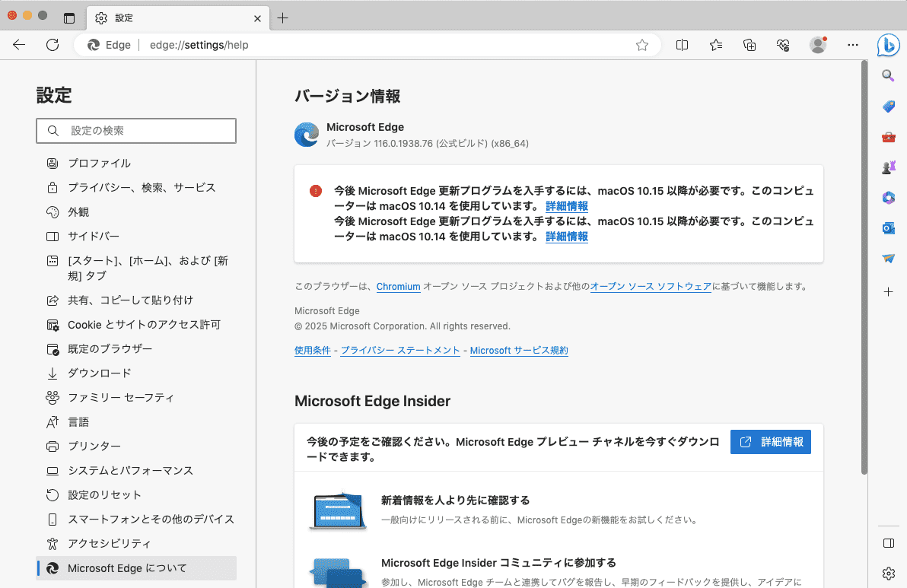This screenshot has width=907, height=588.
Task: Open システムとパフォーマンス settings
Action: click(x=136, y=470)
